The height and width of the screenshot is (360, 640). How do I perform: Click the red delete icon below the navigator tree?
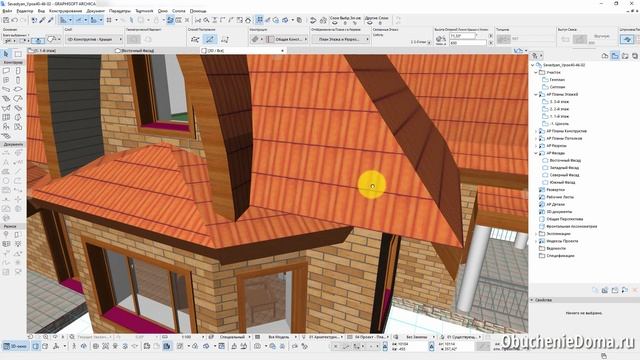[635, 290]
